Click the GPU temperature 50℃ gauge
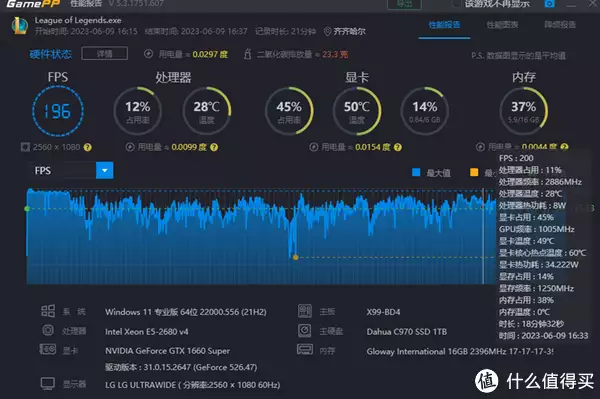The image size is (600, 399). (357, 111)
